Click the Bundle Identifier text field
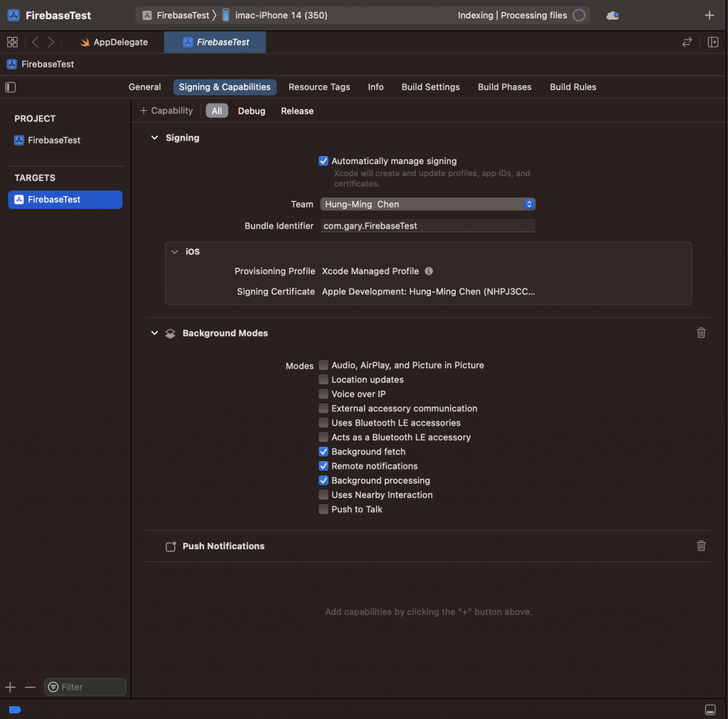Image resolution: width=728 pixels, height=719 pixels. [427, 226]
